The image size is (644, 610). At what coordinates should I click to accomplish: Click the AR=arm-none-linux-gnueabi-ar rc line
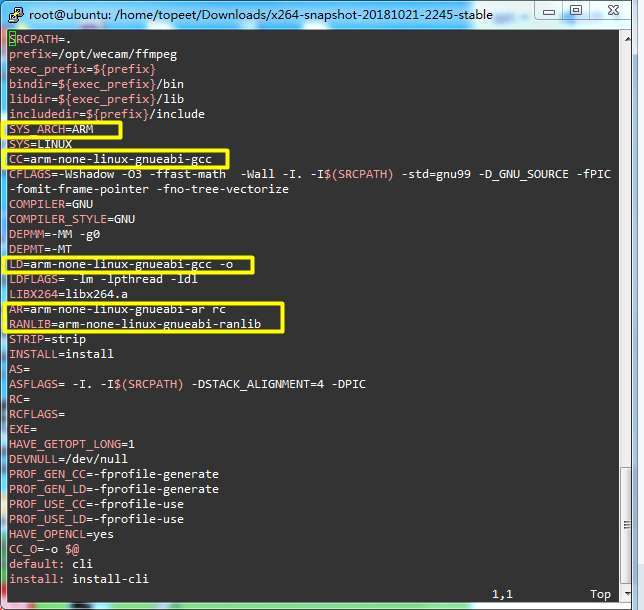click(x=117, y=309)
